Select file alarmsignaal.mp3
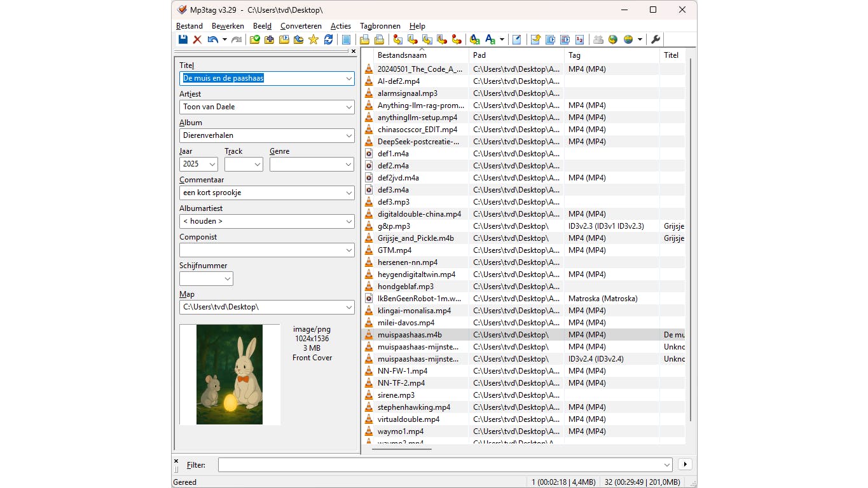 [408, 93]
